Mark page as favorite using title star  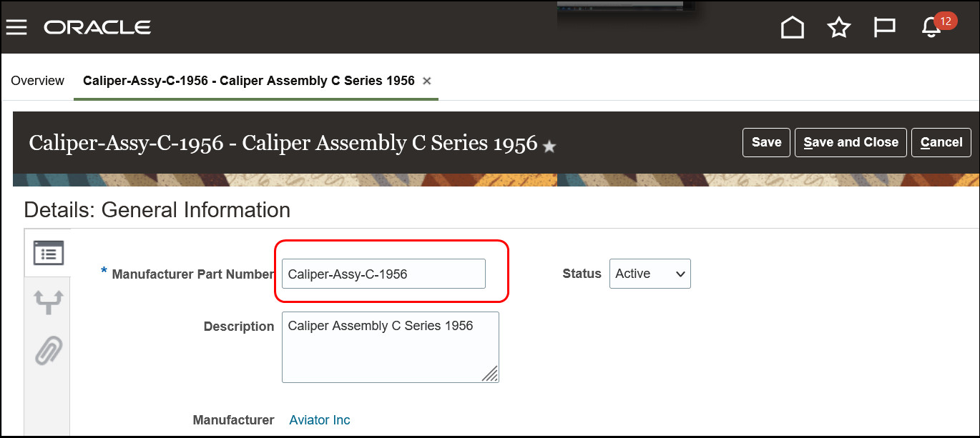click(x=549, y=146)
